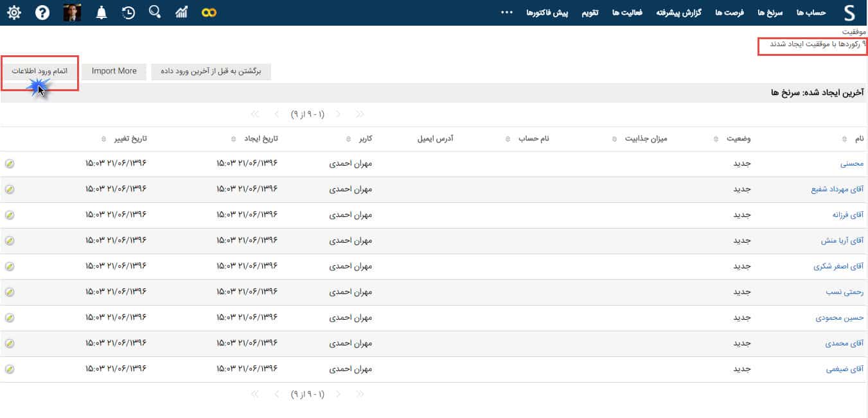Open the سرنخ ها menu
This screenshot has height=418, width=868.
(770, 13)
